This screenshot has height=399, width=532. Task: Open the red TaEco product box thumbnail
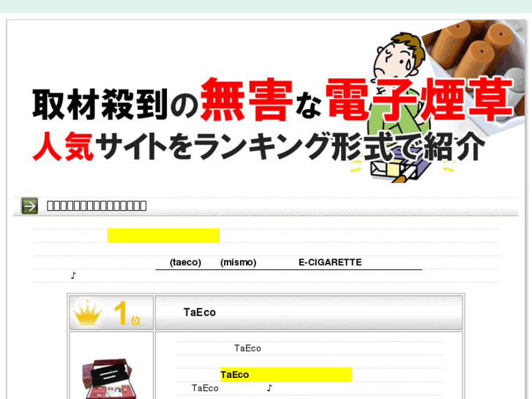pyautogui.click(x=109, y=379)
